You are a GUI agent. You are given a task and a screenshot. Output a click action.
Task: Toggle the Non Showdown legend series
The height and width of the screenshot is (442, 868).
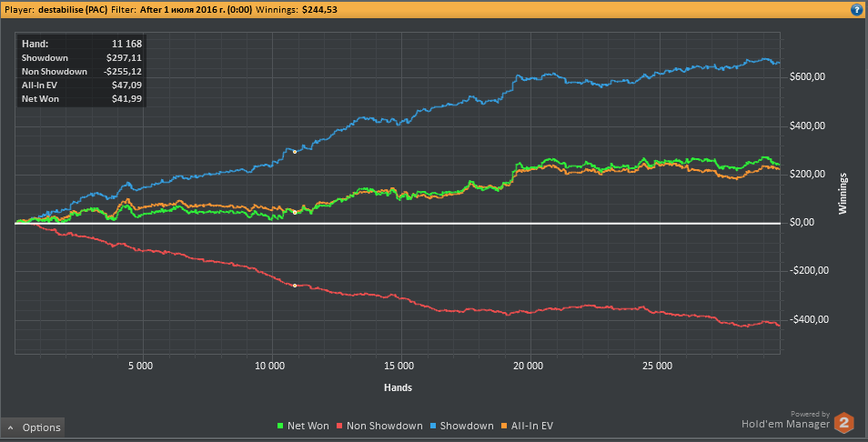(380, 426)
